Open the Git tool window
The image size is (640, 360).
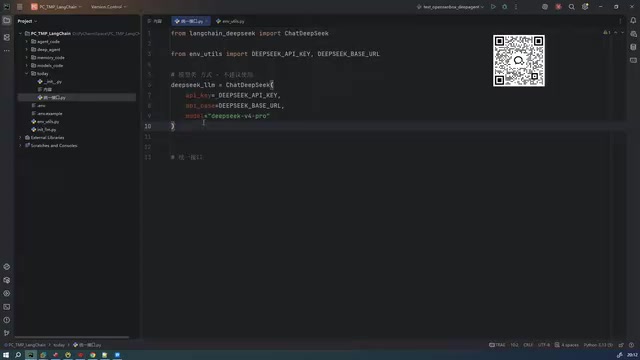coord(7,333)
